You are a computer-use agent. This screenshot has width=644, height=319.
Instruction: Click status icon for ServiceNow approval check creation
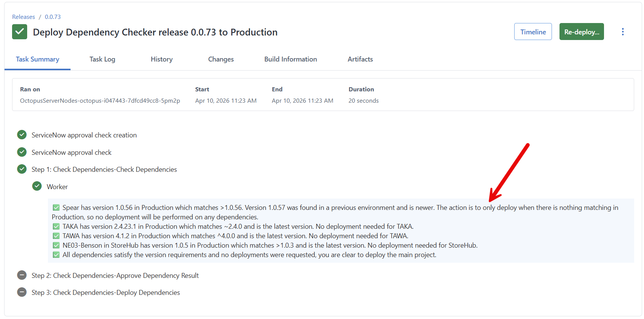click(22, 135)
